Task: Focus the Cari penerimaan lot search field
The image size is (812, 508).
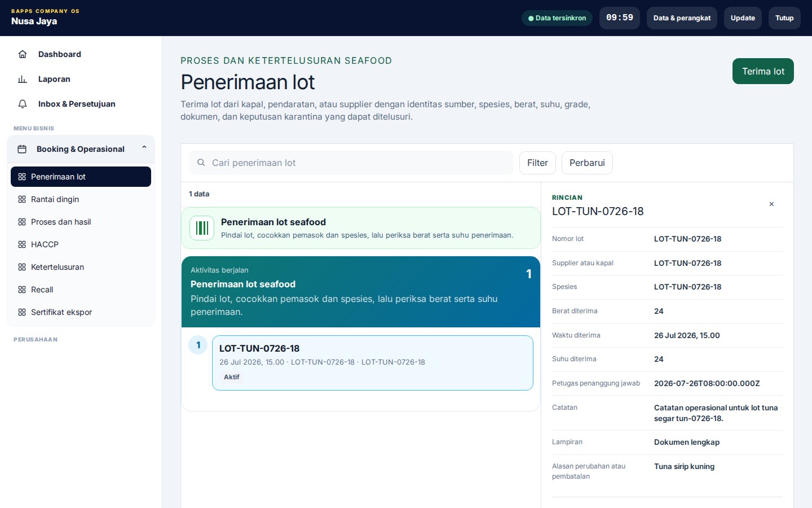Action: (351, 163)
